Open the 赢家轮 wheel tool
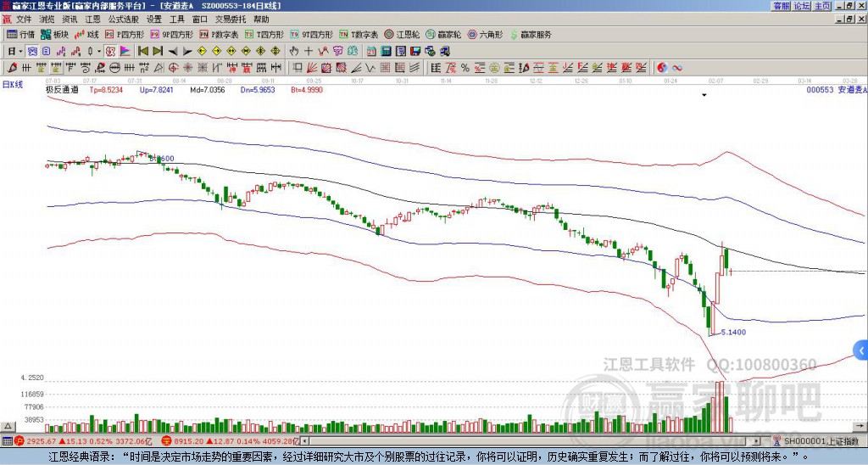The height and width of the screenshot is (465, 868). coord(443,34)
